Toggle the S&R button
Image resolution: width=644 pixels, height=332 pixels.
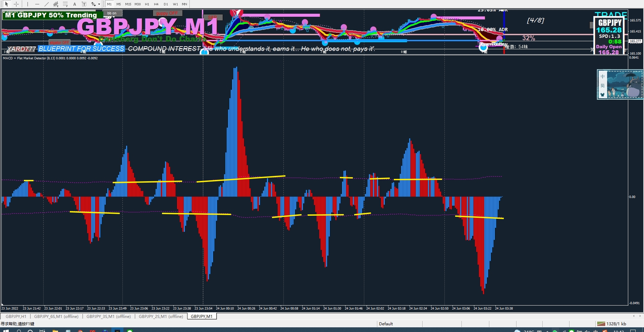pos(213,17)
